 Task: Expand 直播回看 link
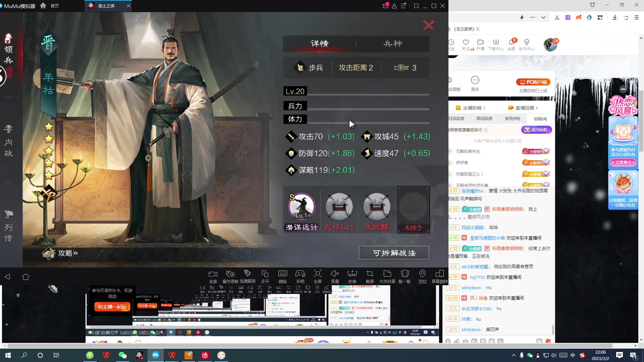[523, 108]
